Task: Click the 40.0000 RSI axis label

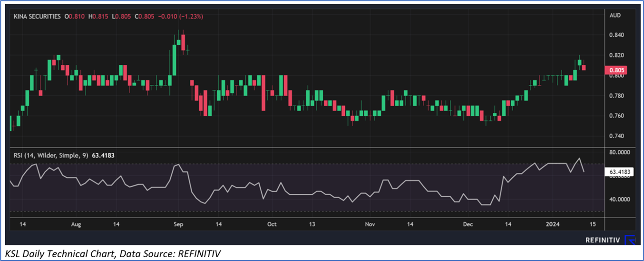Action: point(619,200)
